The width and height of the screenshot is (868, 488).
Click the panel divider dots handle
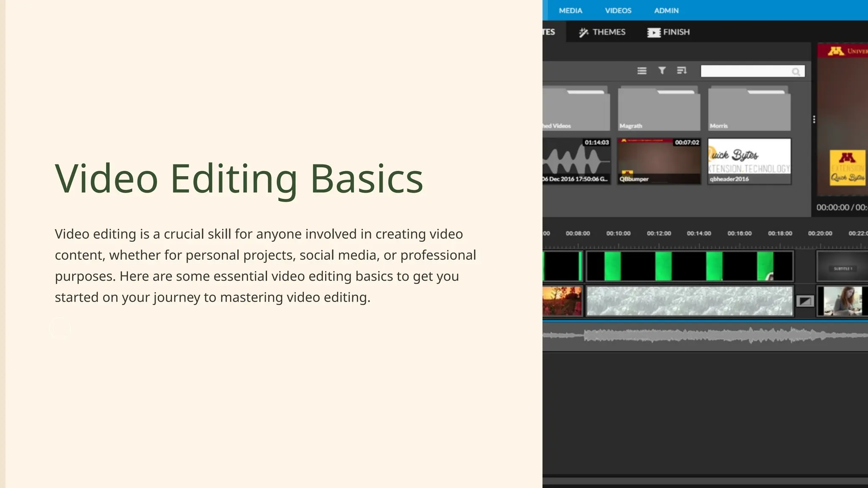[814, 119]
